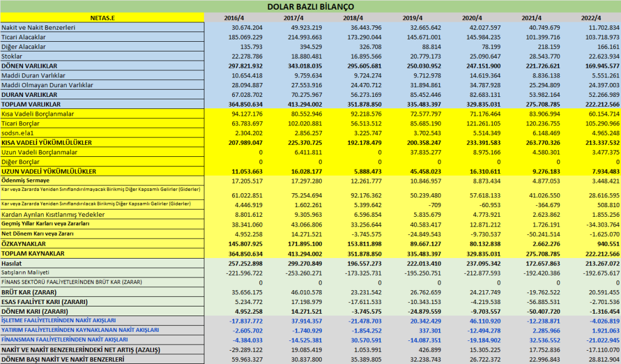
Task: Select trade receivables value 214.993.663
Action: click(x=305, y=37)
